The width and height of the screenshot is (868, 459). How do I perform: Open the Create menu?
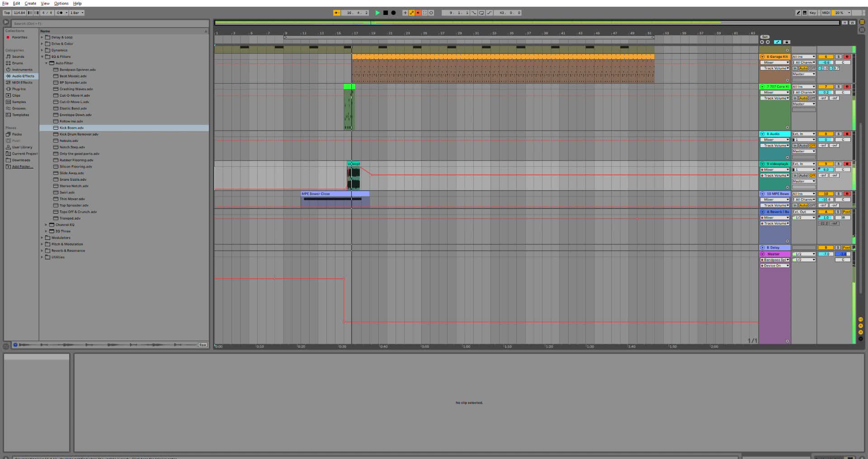coord(30,3)
